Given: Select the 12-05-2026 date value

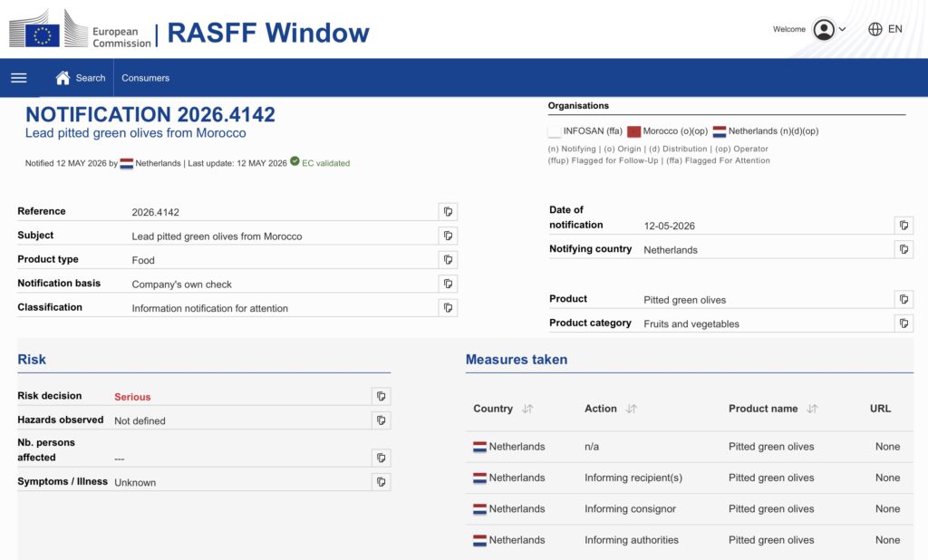Looking at the screenshot, I should pos(670,226).
